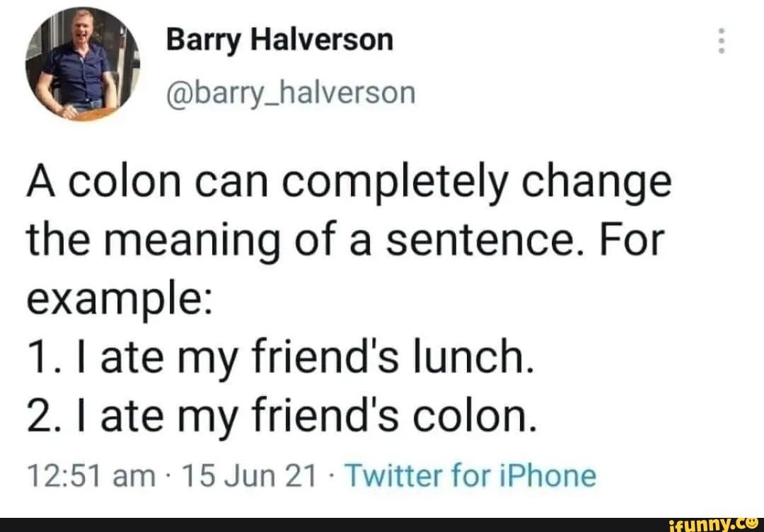
Task: Click the tweet line starting 'A colon can'
Action: point(349,184)
